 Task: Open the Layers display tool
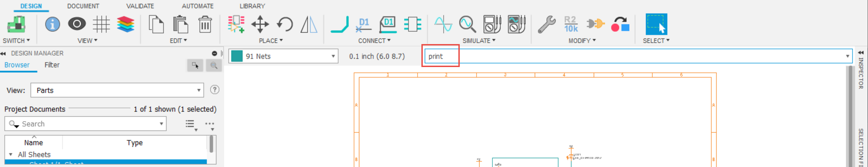click(x=126, y=24)
